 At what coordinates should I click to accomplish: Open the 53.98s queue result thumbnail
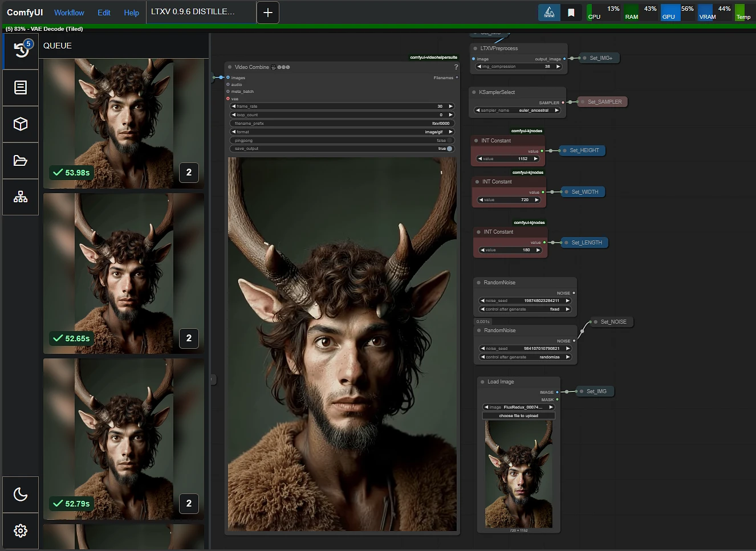pyautogui.click(x=124, y=123)
